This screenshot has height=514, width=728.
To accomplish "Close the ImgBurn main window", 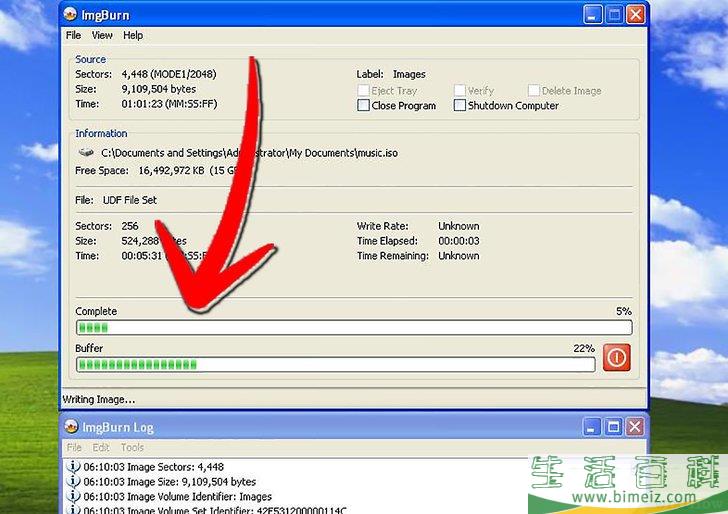I will tap(636, 14).
